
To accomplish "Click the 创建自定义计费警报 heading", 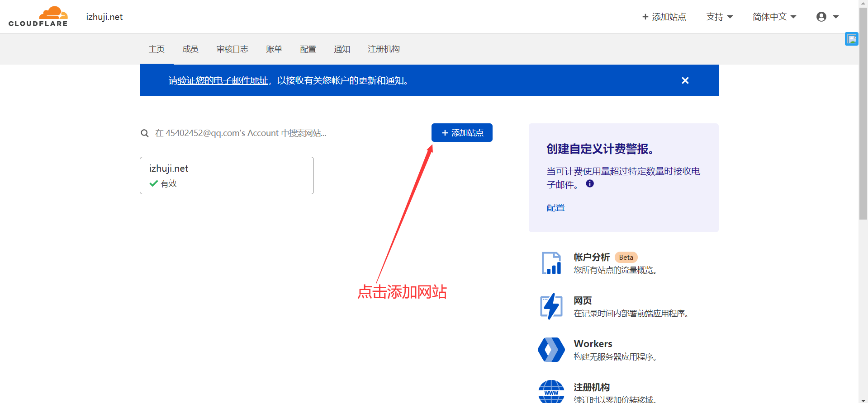I will click(x=600, y=149).
